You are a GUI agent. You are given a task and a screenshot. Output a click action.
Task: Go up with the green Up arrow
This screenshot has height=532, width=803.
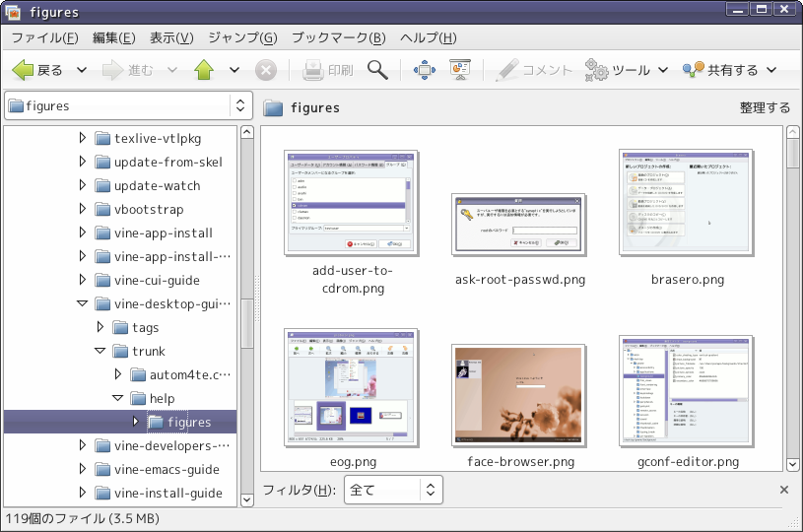click(204, 70)
